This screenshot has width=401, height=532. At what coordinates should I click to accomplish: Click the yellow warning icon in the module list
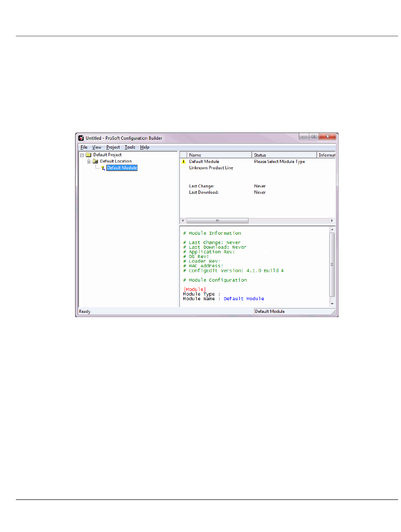pyautogui.click(x=184, y=162)
